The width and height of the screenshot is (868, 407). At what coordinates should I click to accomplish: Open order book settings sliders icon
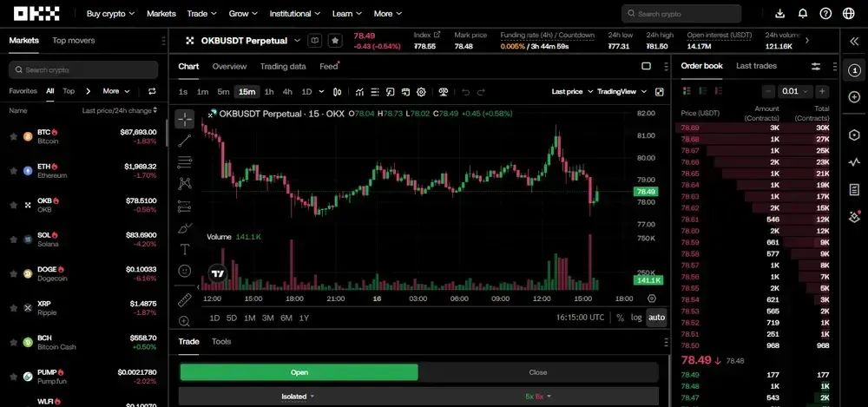[815, 67]
